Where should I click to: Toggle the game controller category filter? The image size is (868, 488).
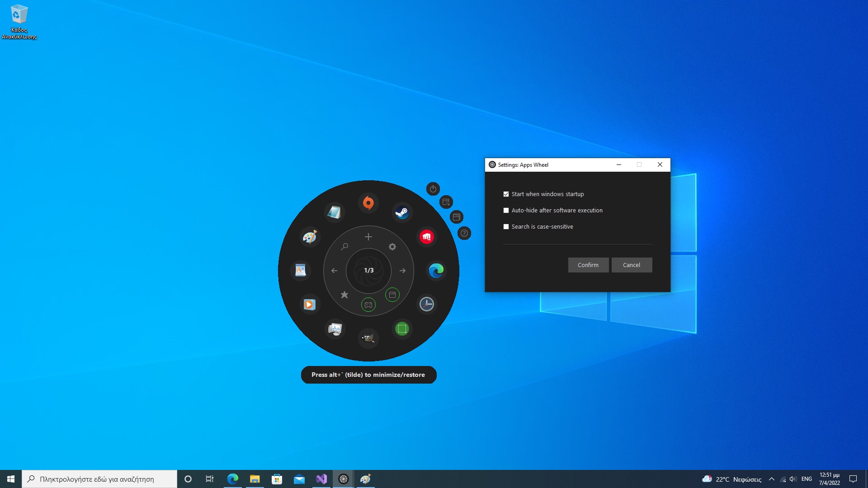pyautogui.click(x=368, y=305)
